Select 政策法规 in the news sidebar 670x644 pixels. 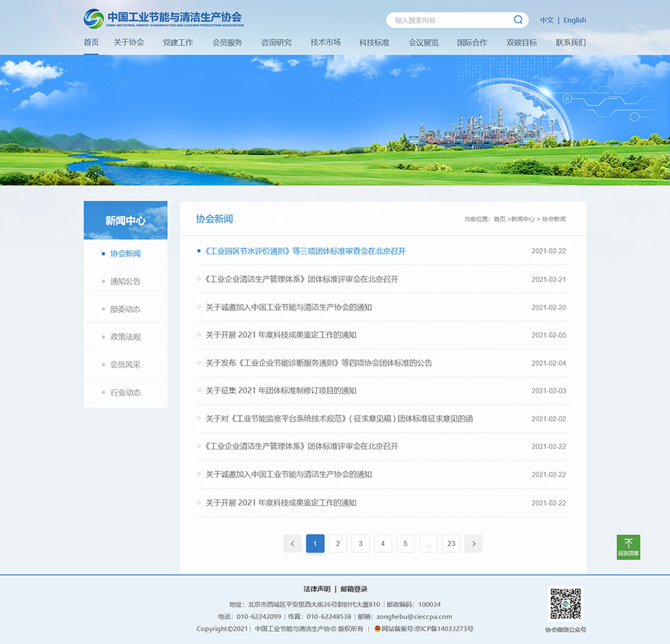(125, 336)
